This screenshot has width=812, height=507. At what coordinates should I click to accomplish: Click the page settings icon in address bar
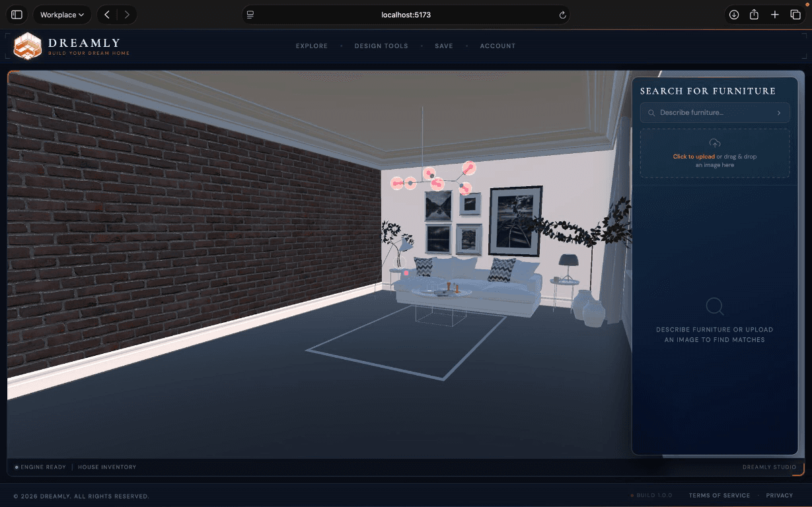[250, 15]
